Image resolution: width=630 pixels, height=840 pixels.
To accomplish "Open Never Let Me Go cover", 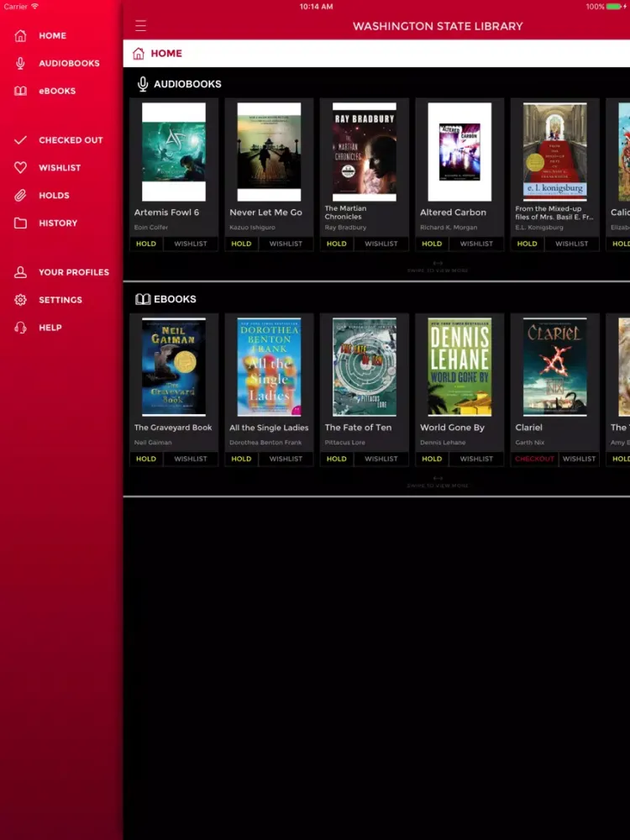I will tap(269, 152).
